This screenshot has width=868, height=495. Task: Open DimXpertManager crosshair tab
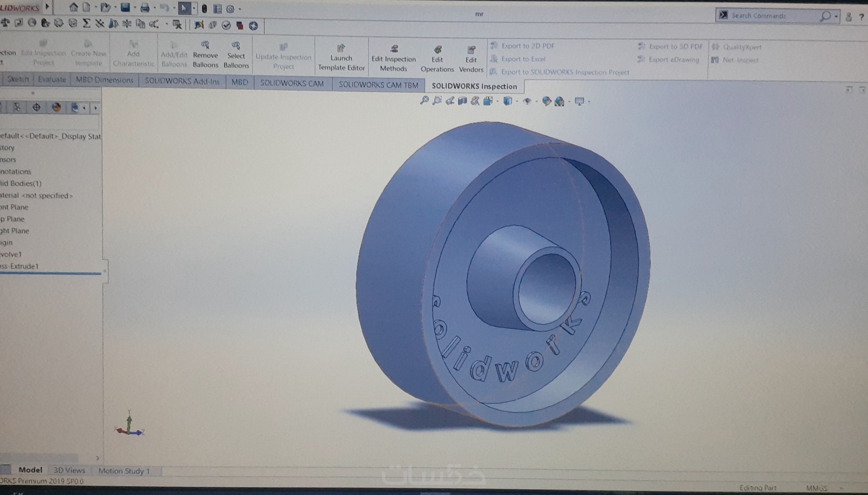click(x=36, y=107)
